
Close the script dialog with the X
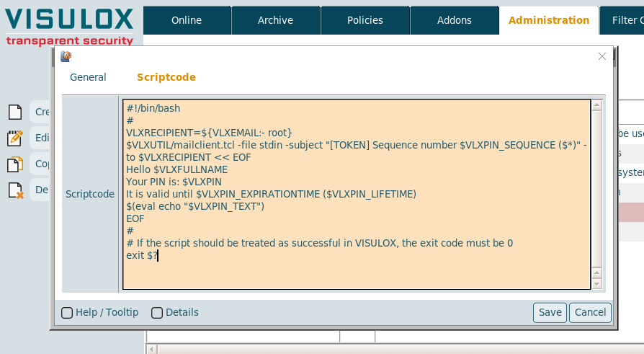602,56
